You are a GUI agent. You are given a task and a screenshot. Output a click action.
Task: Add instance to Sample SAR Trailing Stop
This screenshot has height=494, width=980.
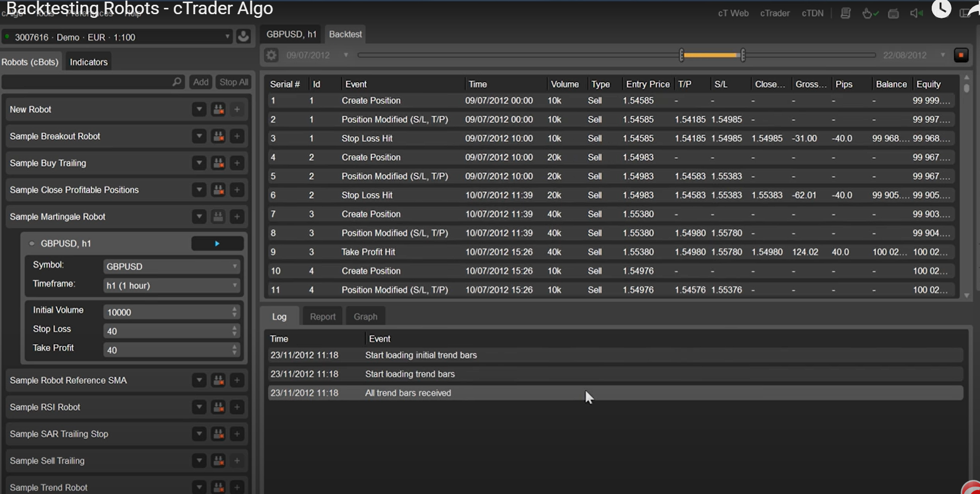(x=237, y=434)
